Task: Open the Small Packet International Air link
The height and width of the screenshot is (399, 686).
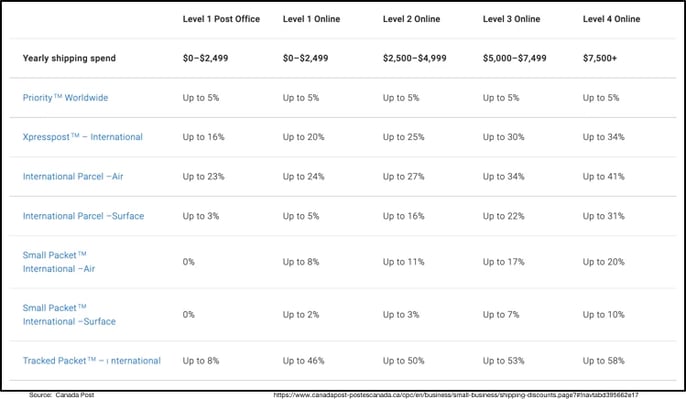Action: pos(59,262)
